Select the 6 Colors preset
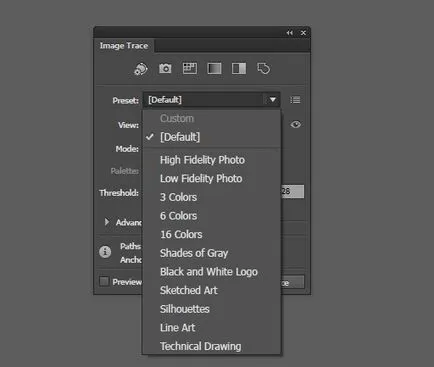 point(212,216)
